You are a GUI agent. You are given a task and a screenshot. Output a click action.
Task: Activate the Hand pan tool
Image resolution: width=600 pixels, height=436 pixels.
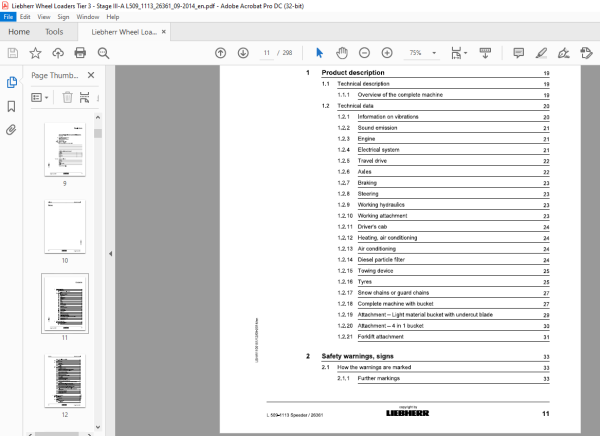(x=342, y=53)
